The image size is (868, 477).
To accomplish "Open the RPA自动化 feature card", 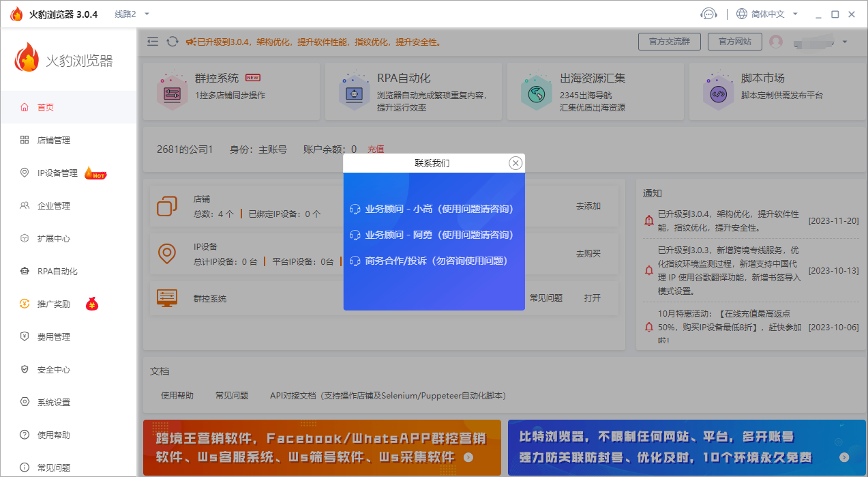I will pos(413,91).
